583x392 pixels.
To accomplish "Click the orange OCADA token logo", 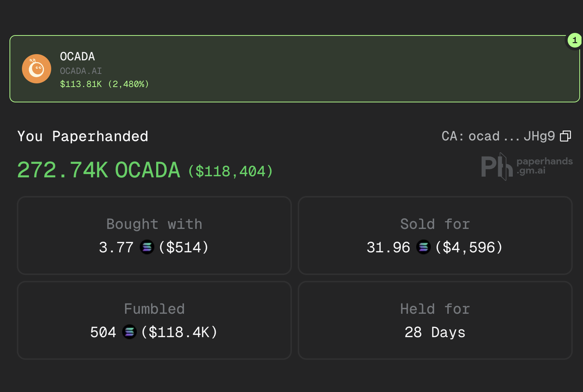I will click(37, 69).
